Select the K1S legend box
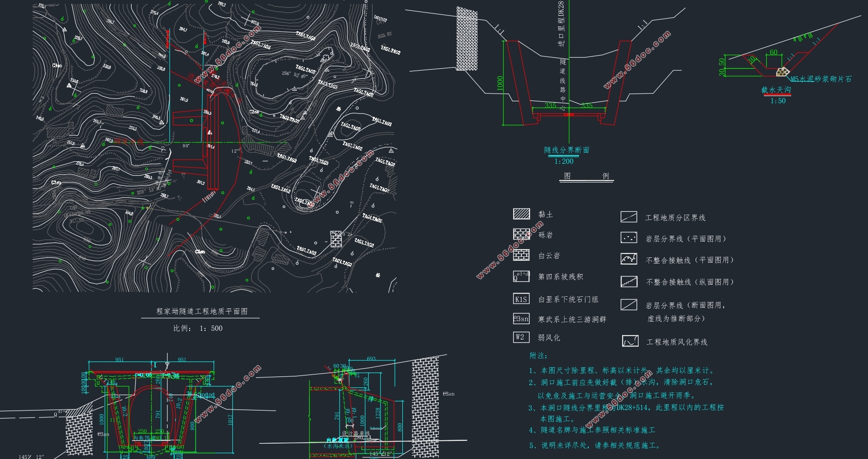The height and width of the screenshot is (459, 868). pyautogui.click(x=521, y=299)
